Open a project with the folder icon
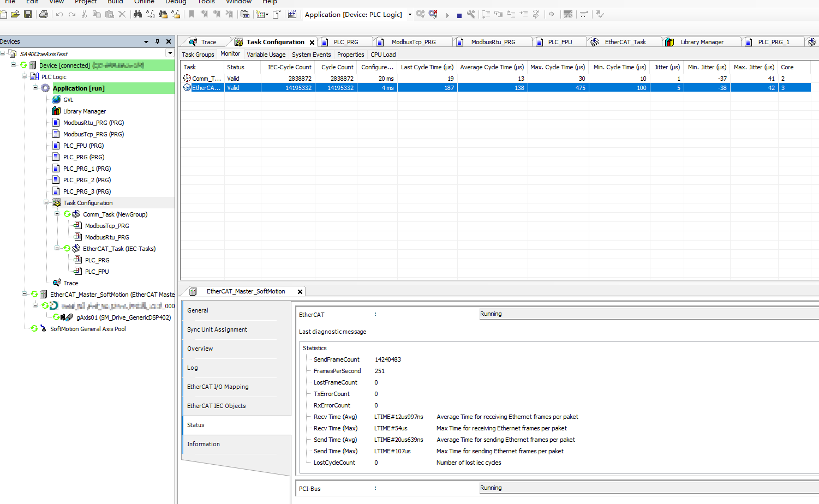 pos(15,14)
